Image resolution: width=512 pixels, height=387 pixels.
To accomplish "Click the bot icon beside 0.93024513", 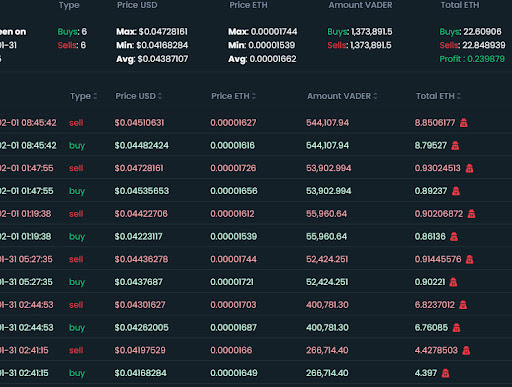I will 469,168.
